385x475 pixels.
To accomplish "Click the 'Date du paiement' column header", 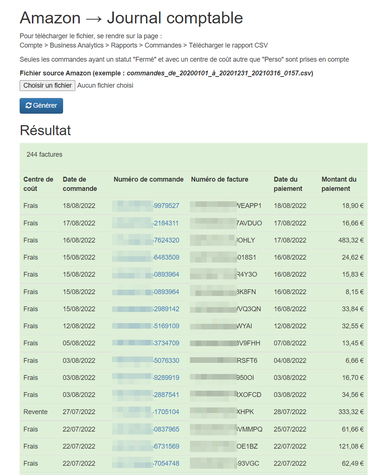I will (x=288, y=184).
